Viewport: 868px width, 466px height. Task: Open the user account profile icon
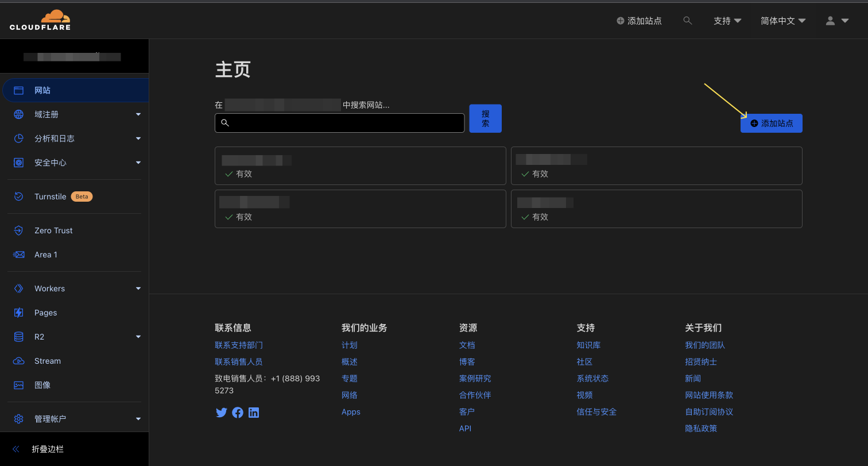pyautogui.click(x=830, y=21)
